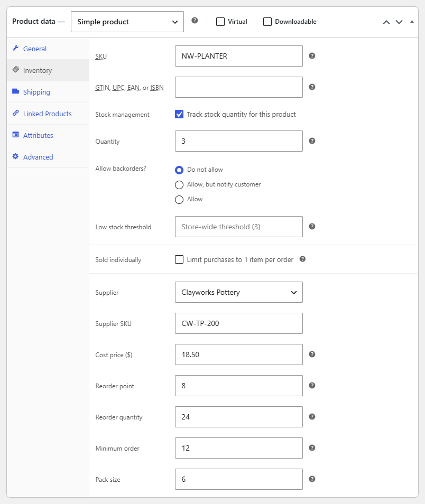Click the Low stock threshold field
The height and width of the screenshot is (504, 425).
(x=239, y=227)
